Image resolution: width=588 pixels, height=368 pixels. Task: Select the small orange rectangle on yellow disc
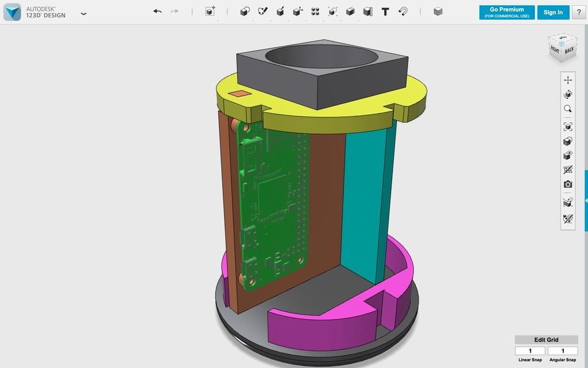[239, 94]
